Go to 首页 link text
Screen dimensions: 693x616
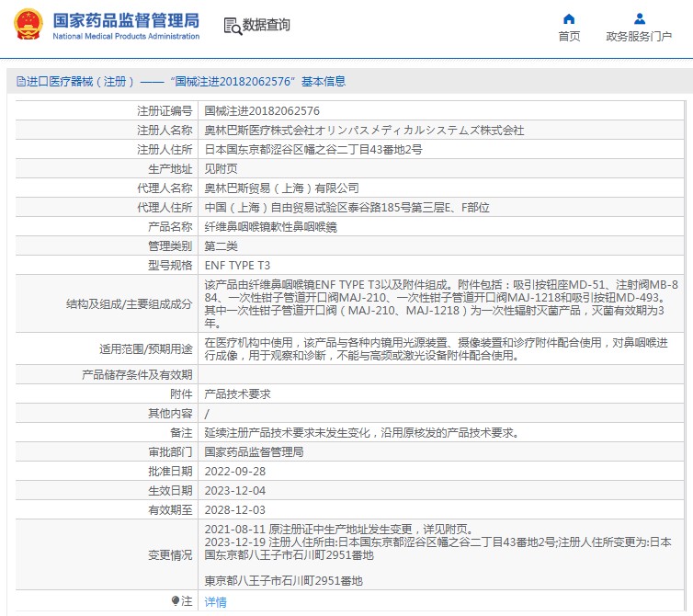tap(569, 36)
